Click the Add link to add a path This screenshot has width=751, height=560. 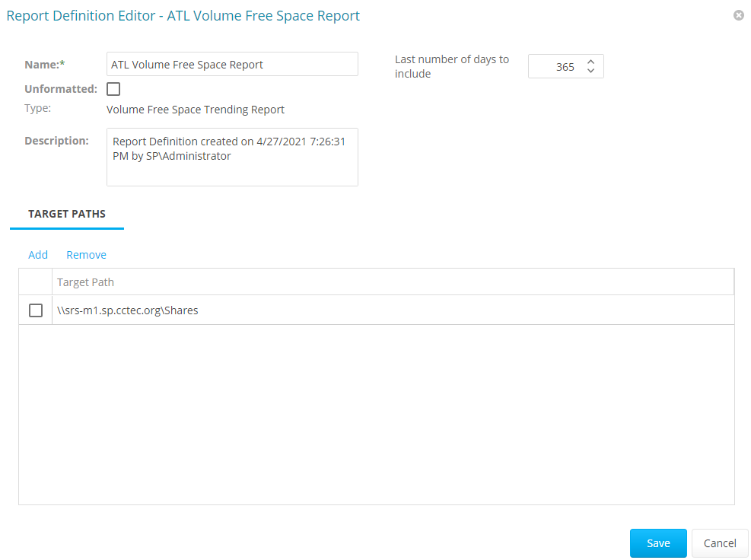pyautogui.click(x=37, y=254)
